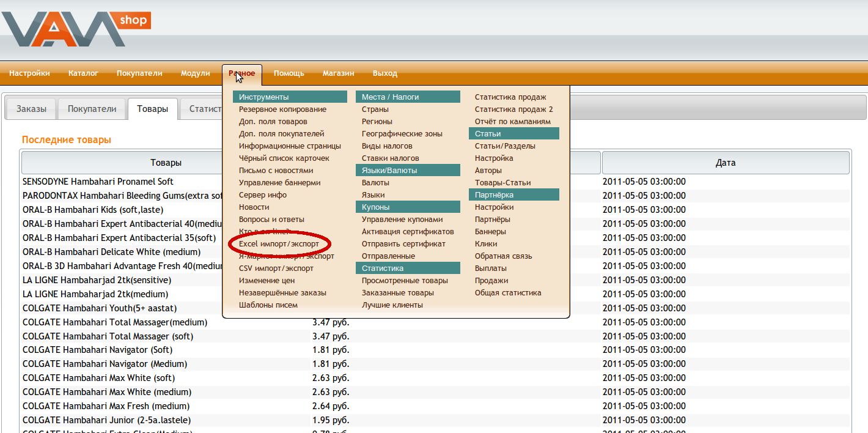
Task: Open Доп. поля покупателей
Action: pyautogui.click(x=282, y=134)
